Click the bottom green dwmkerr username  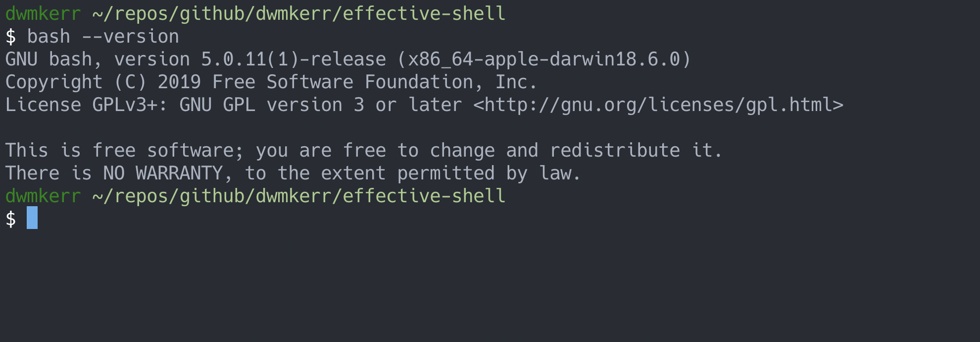point(43,196)
